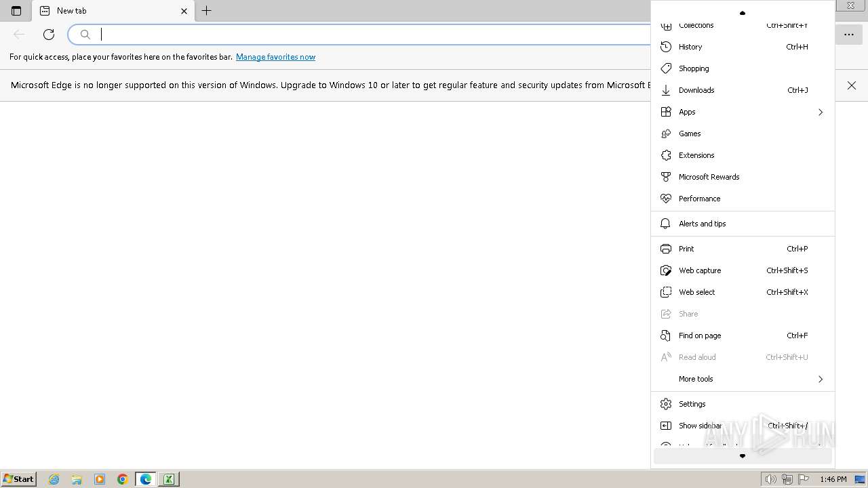Click the taskbar clock 1:46 PM
Viewport: 868px width, 488px height.
pos(833,479)
